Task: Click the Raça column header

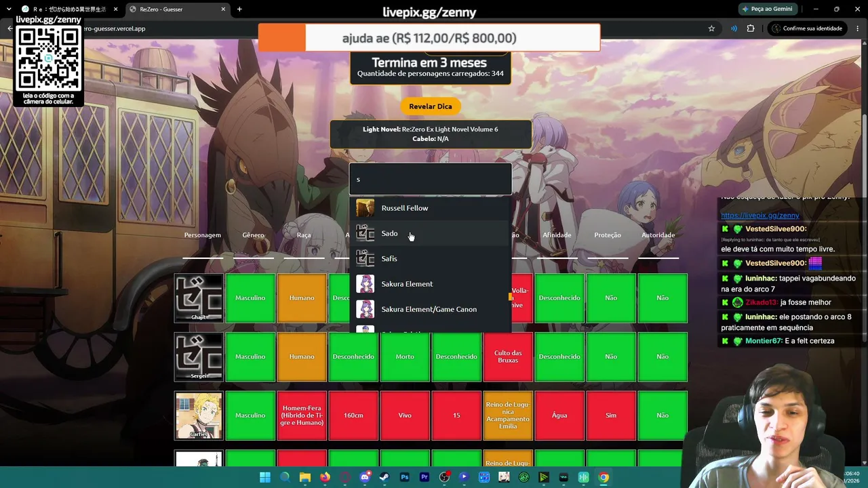Action: click(304, 235)
